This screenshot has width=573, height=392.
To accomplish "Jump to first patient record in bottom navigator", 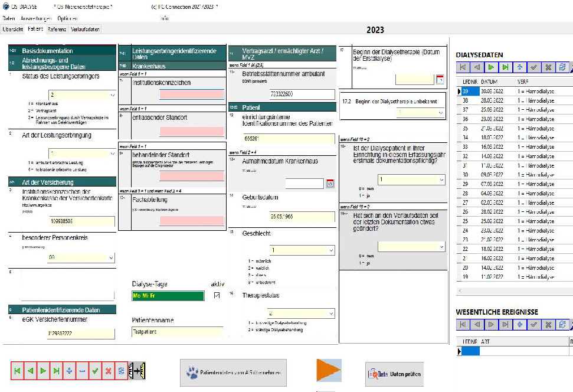I will click(x=18, y=371).
